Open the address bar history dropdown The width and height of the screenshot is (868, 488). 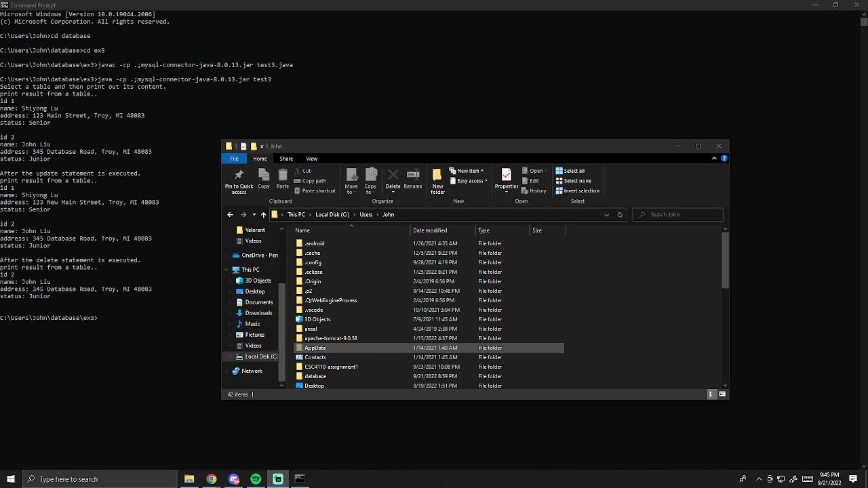[x=606, y=215]
